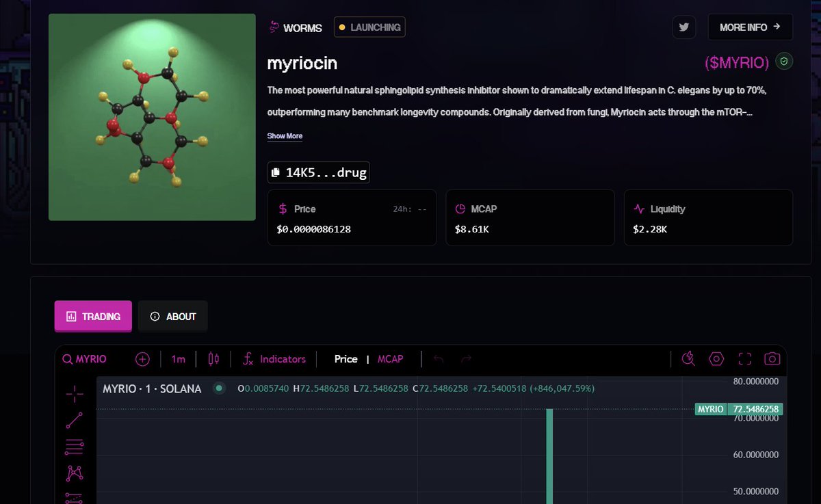Open the 1m timeframe dropdown

pos(178,359)
